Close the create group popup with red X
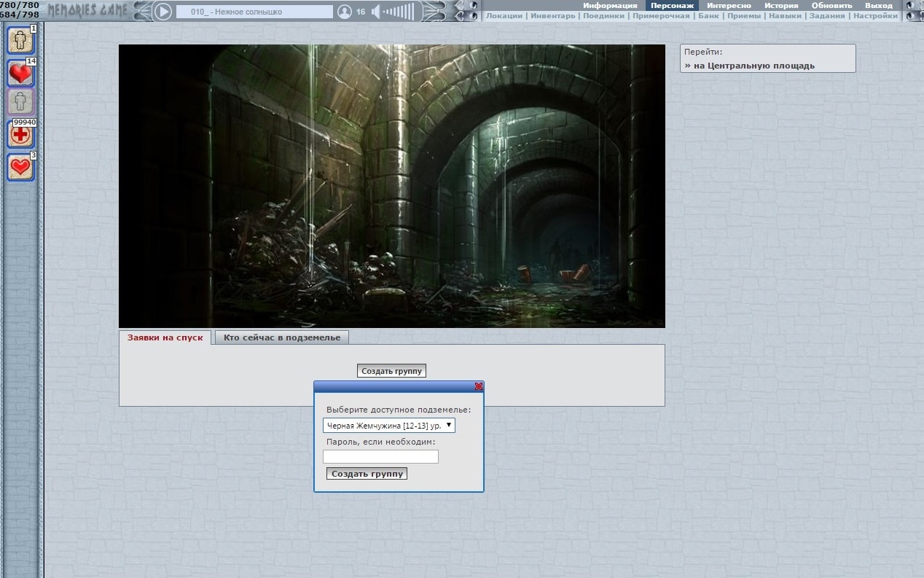Image resolution: width=924 pixels, height=578 pixels. coord(478,386)
